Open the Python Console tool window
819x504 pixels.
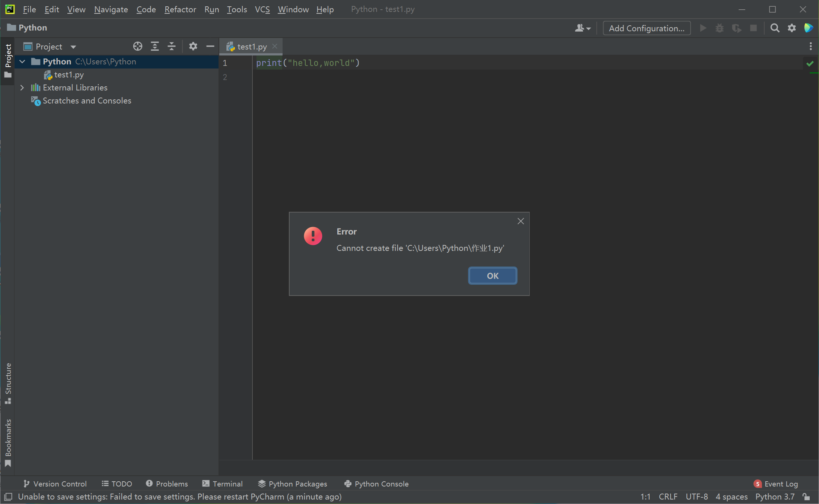tap(376, 484)
